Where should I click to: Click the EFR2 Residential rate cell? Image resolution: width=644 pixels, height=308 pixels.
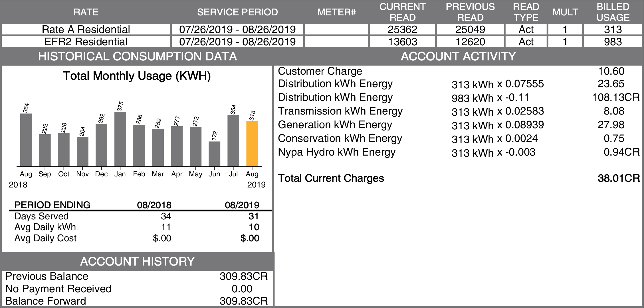86,42
